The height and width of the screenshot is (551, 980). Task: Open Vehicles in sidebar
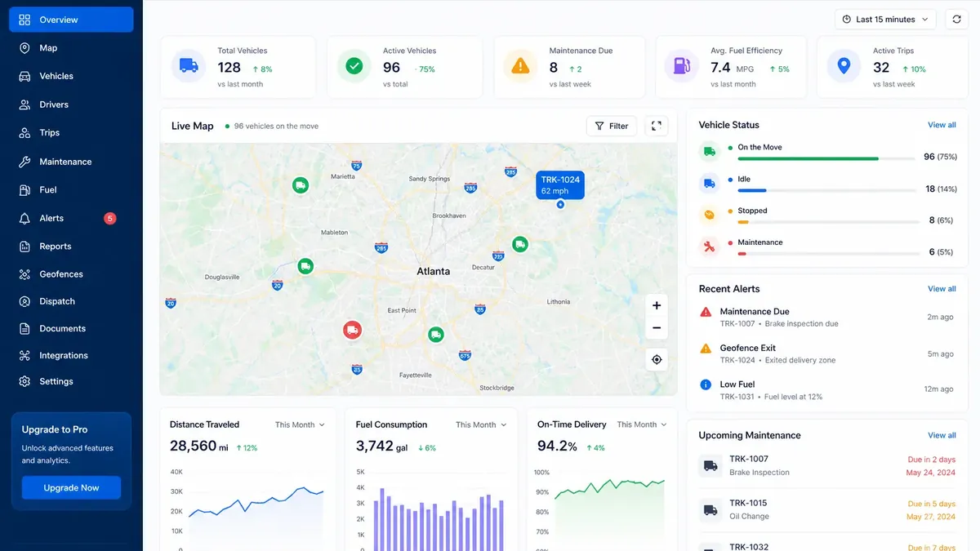(71, 76)
